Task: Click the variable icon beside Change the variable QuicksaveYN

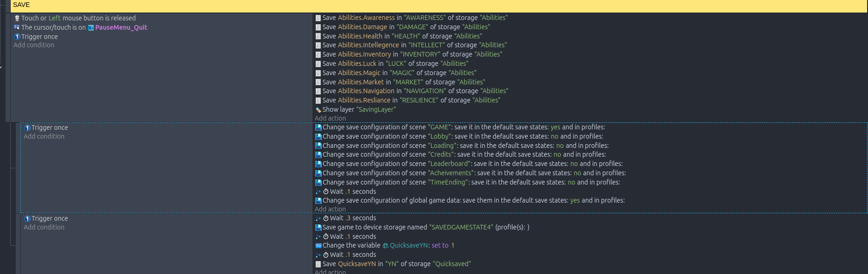Action: point(318,246)
